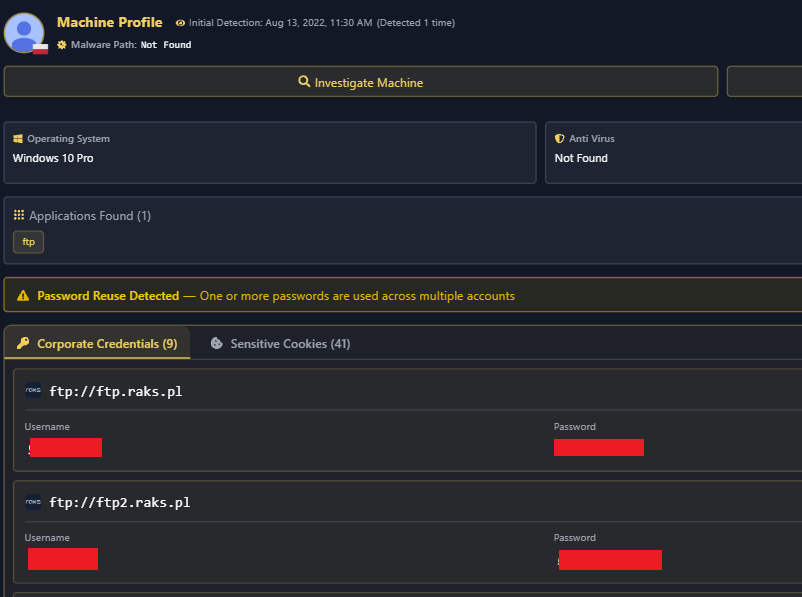Click the raks favicon beside ftp://ftp2.raks.pl
This screenshot has height=597, width=802.
[33, 502]
